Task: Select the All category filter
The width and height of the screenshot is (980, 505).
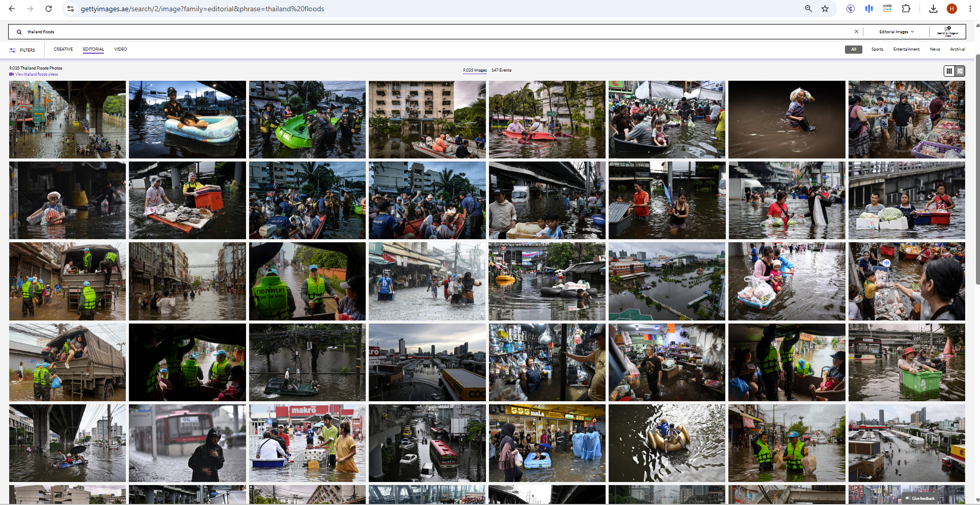Action: point(854,49)
